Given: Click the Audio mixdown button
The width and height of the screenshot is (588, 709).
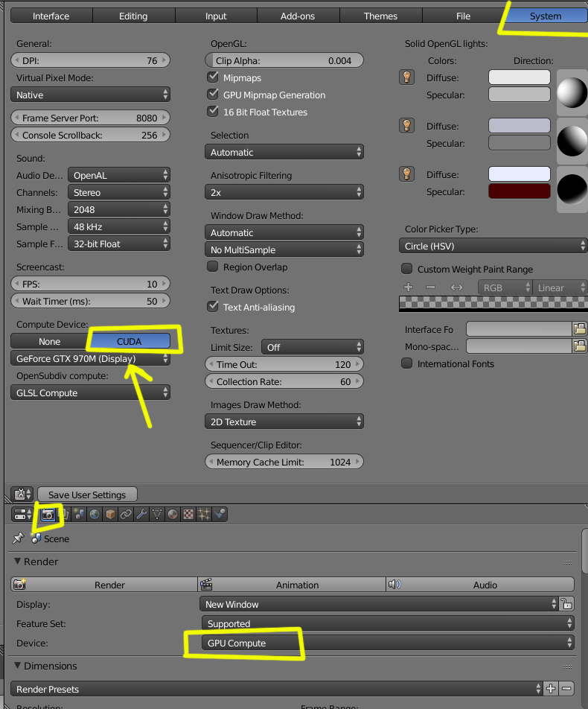Looking at the screenshot, I should point(480,585).
